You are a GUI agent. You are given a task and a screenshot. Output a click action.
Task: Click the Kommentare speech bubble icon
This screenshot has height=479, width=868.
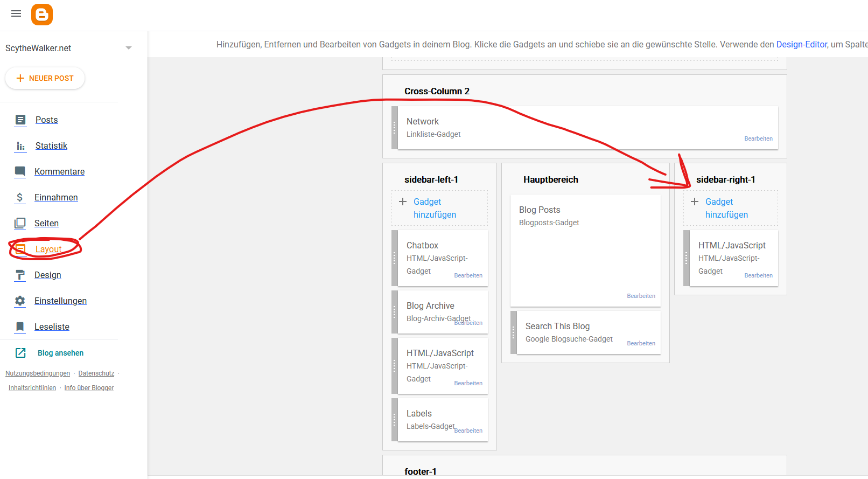[x=20, y=171]
